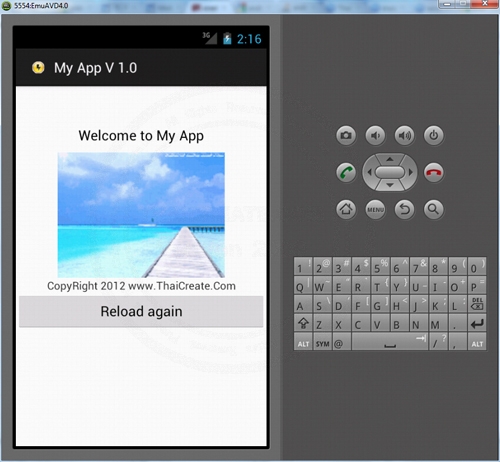Click the number 9 key
This screenshot has width=500, height=462.
[457, 266]
